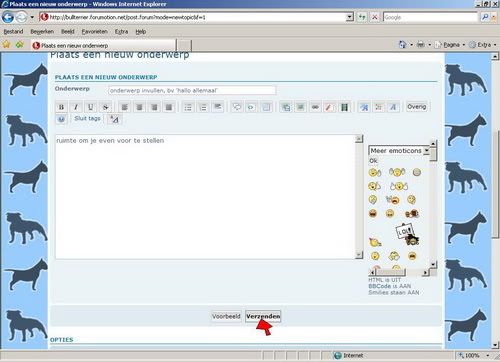Screen dimensions: 500x362
Task: Expand the address bar URL dropdown
Action: pos(349,17)
